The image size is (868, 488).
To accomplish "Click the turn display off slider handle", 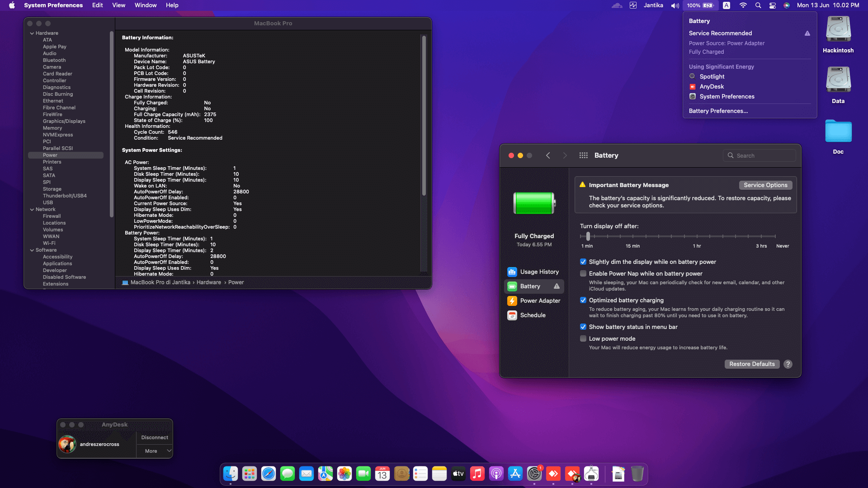I will tap(588, 236).
